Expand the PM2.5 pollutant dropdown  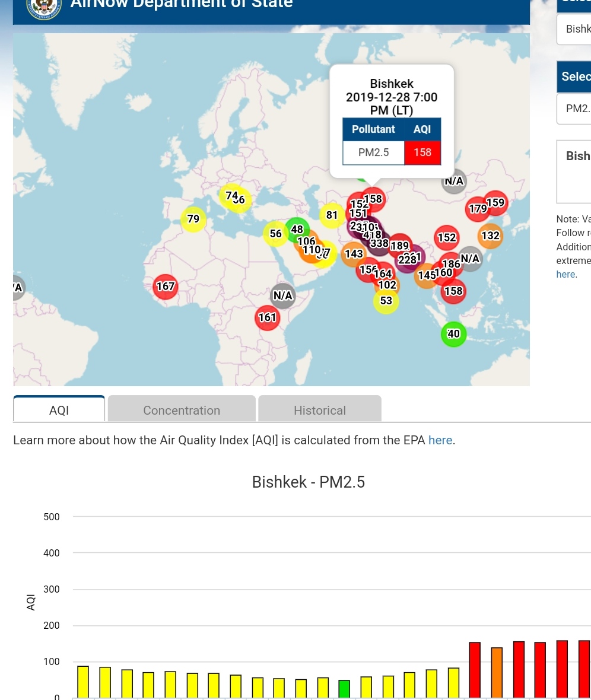tap(575, 109)
